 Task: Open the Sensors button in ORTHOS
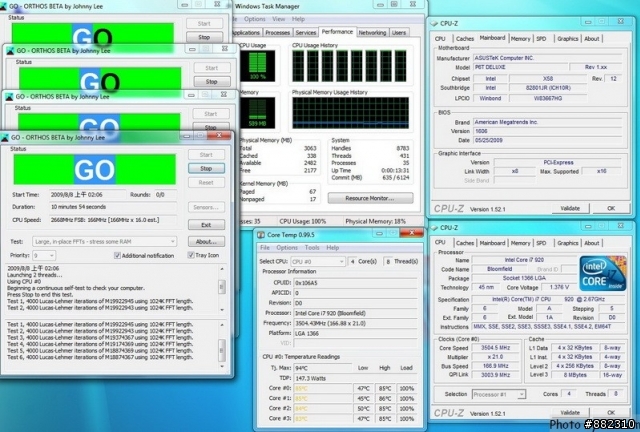pos(206,207)
